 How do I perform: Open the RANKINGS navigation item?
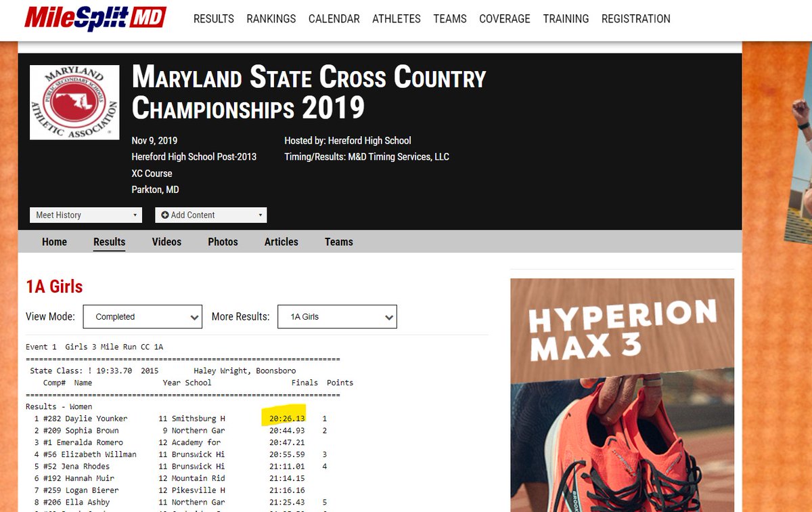click(x=271, y=19)
